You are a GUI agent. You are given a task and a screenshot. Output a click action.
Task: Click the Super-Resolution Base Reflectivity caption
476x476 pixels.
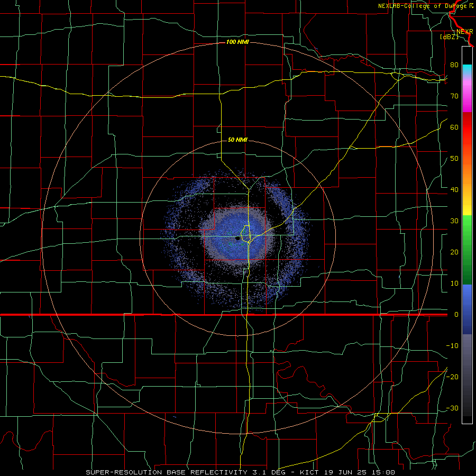240,472
